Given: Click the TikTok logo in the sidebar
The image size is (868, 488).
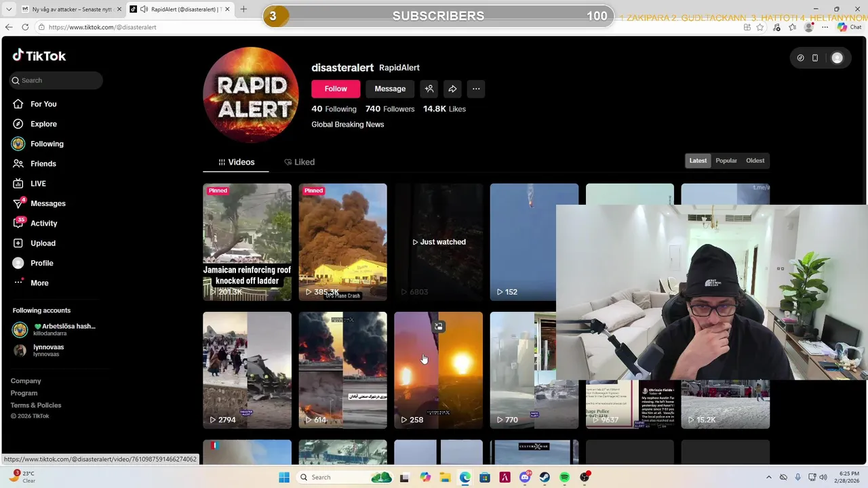Looking at the screenshot, I should tap(39, 56).
